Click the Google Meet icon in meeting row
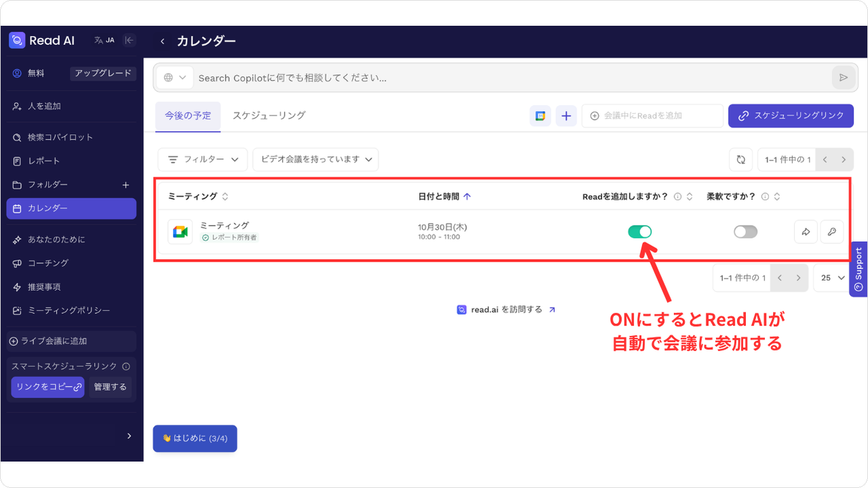 click(x=180, y=232)
